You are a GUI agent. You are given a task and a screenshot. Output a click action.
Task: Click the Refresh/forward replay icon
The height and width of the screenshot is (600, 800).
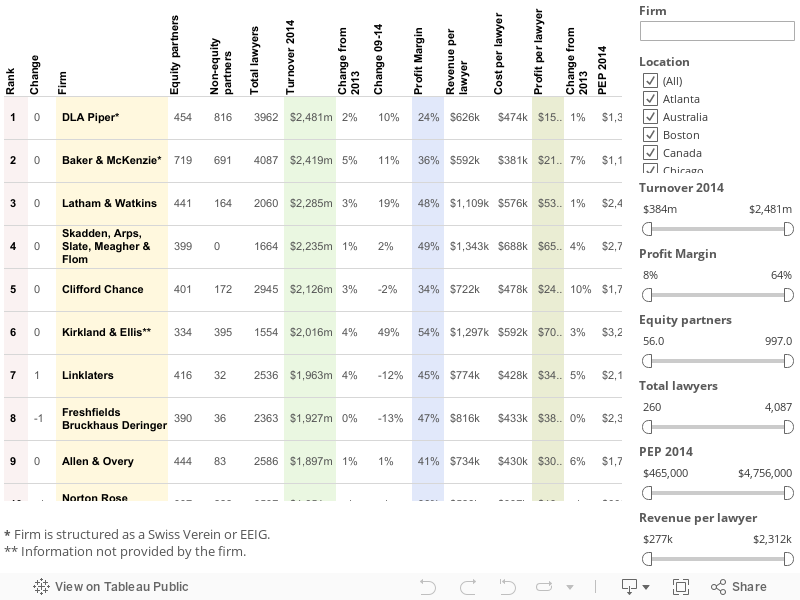pyautogui.click(x=544, y=587)
